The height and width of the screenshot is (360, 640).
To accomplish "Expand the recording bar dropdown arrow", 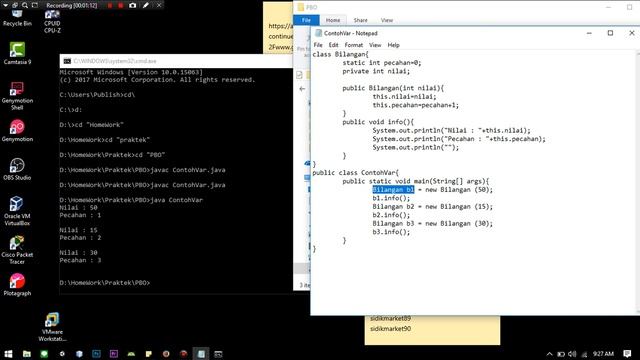I will click(x=6, y=5).
